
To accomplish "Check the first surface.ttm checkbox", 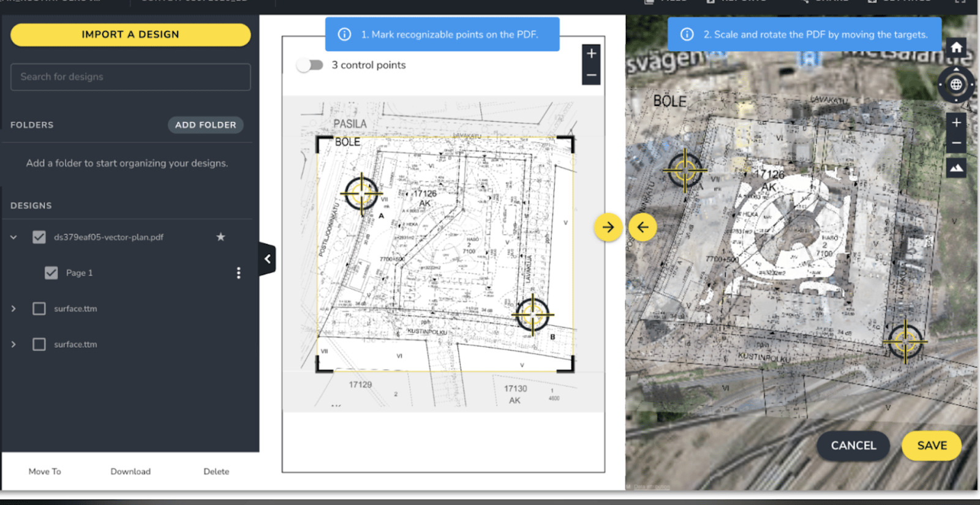I will (39, 309).
